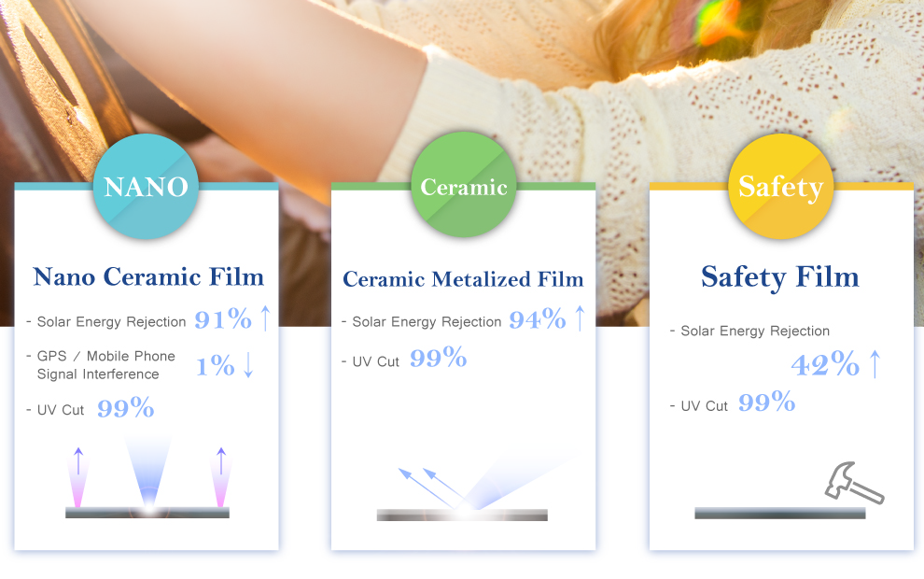Click the down arrow beside 1%
The width and height of the screenshot is (924, 579).
pos(248,364)
